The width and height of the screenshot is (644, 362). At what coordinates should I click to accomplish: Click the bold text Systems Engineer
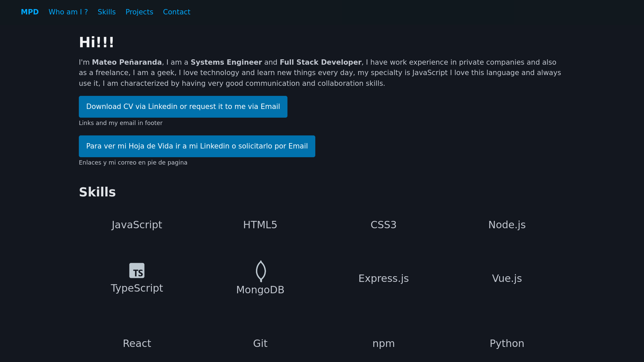pos(226,62)
